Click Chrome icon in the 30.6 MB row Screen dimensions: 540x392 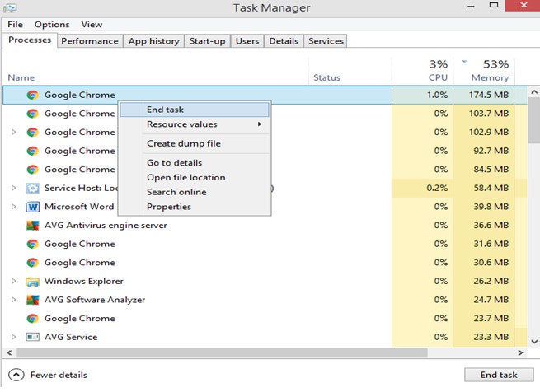coord(32,263)
